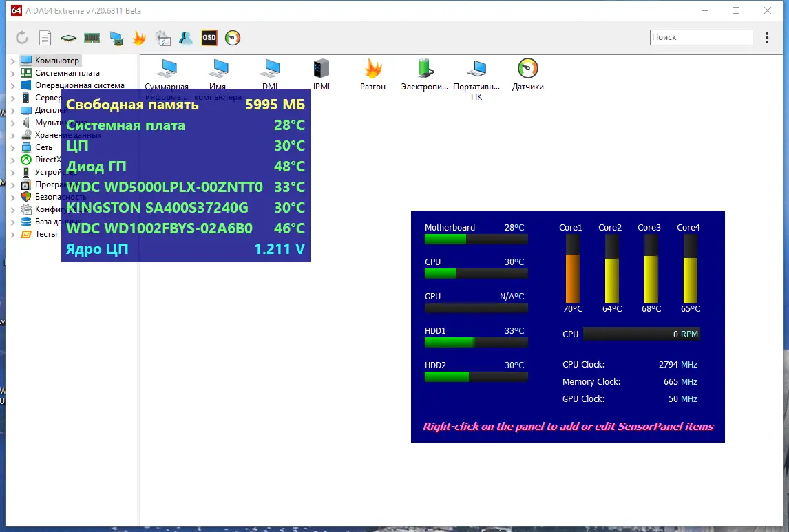The width and height of the screenshot is (789, 532).
Task: Click inside the Поиск search field
Action: [x=701, y=37]
